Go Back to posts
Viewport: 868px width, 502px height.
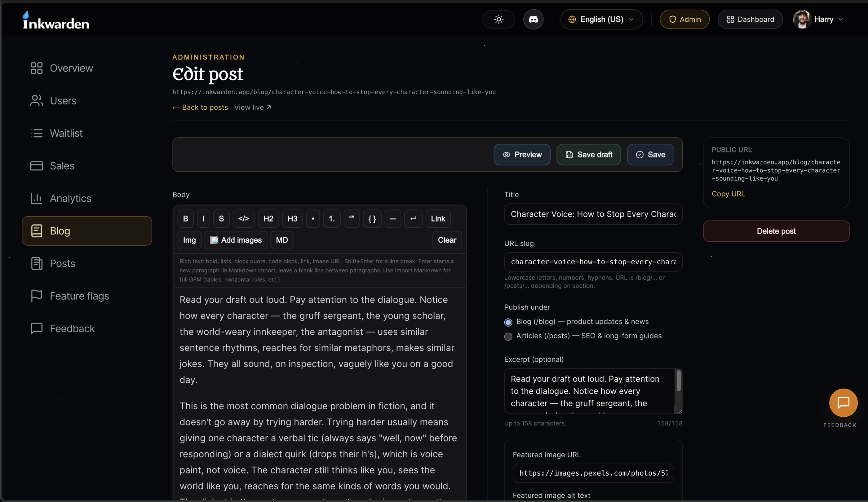pyautogui.click(x=200, y=108)
